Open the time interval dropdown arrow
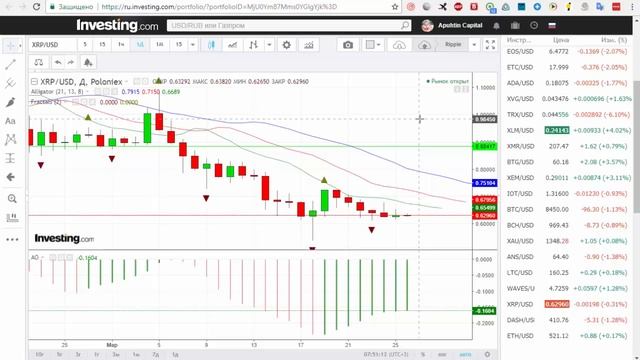The height and width of the screenshot is (360, 640). point(193,45)
